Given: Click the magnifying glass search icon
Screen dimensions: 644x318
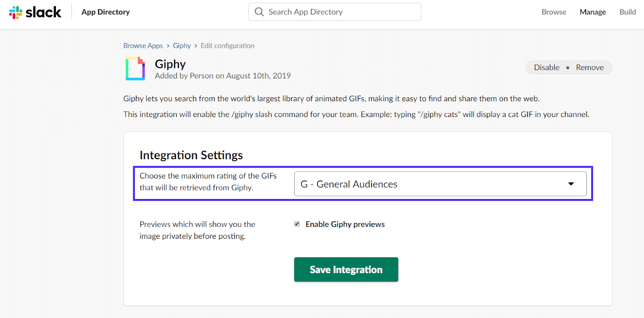Looking at the screenshot, I should pos(260,12).
